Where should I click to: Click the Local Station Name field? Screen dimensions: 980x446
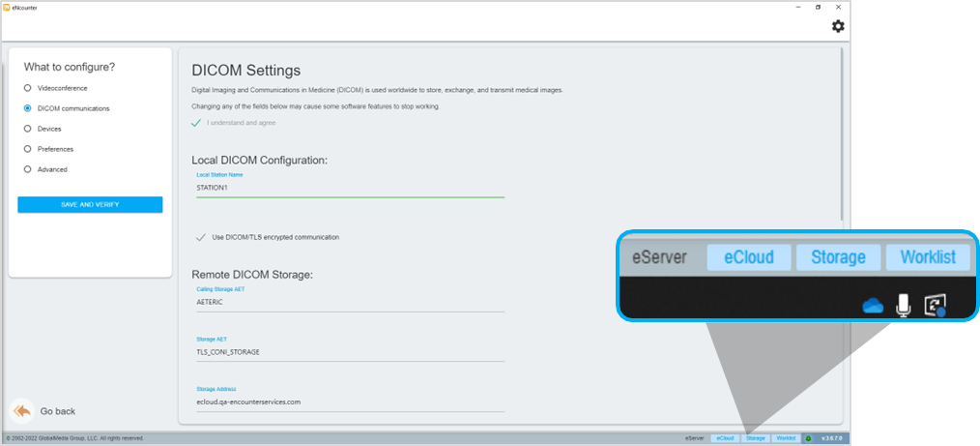click(x=349, y=188)
